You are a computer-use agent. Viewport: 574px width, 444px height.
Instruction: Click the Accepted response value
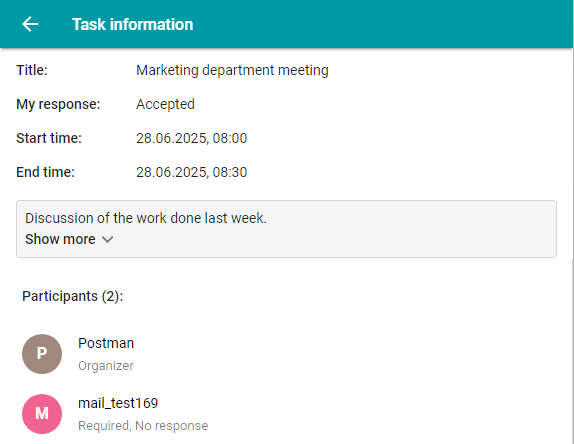165,104
